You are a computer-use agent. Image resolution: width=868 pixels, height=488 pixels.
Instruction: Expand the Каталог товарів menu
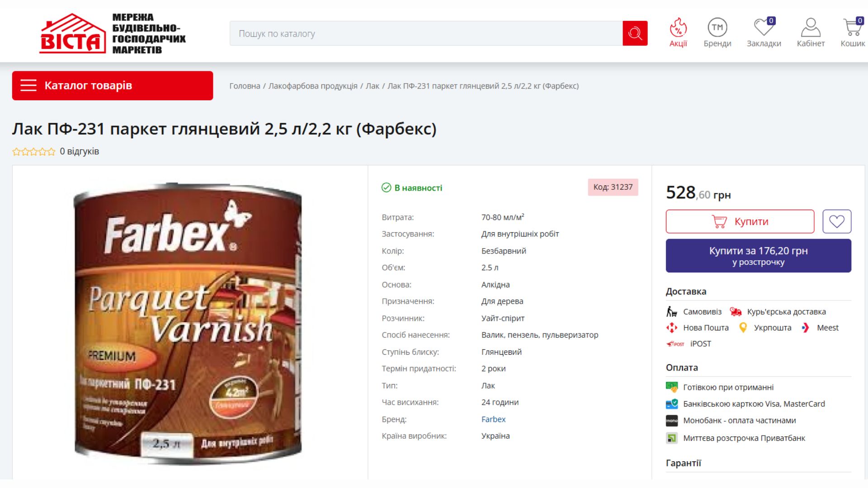[x=113, y=85]
